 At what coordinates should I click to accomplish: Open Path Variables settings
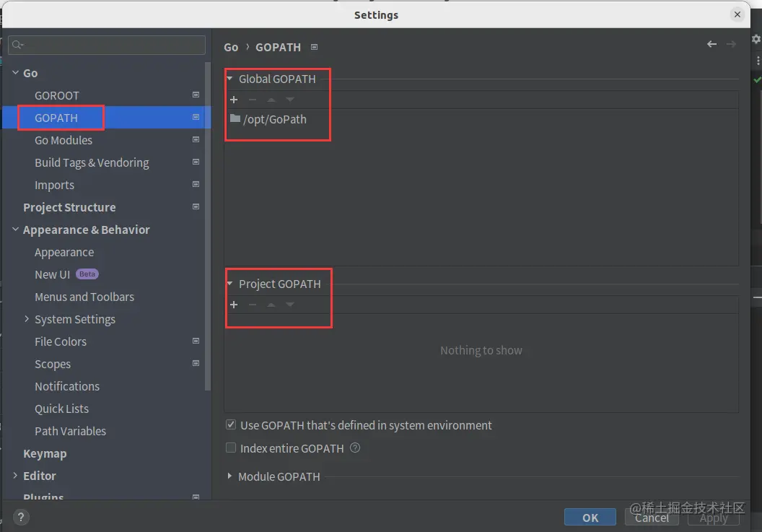(70, 431)
